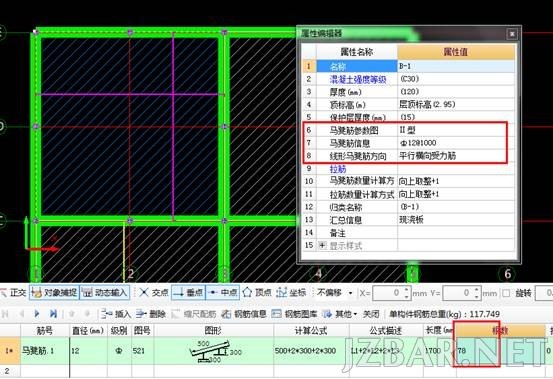The image size is (553, 379).
Task: Go to next rebar record
Action: pyautogui.click(x=37, y=313)
